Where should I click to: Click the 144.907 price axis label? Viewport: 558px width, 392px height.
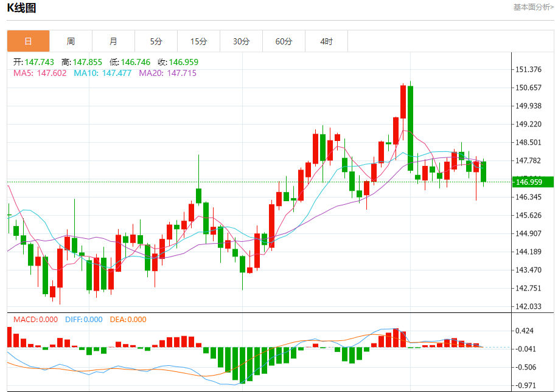[528, 233]
